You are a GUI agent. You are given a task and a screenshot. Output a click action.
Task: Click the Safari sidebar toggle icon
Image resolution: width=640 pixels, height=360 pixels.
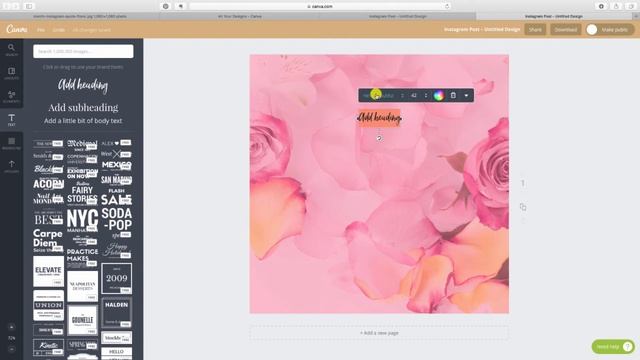29,6
